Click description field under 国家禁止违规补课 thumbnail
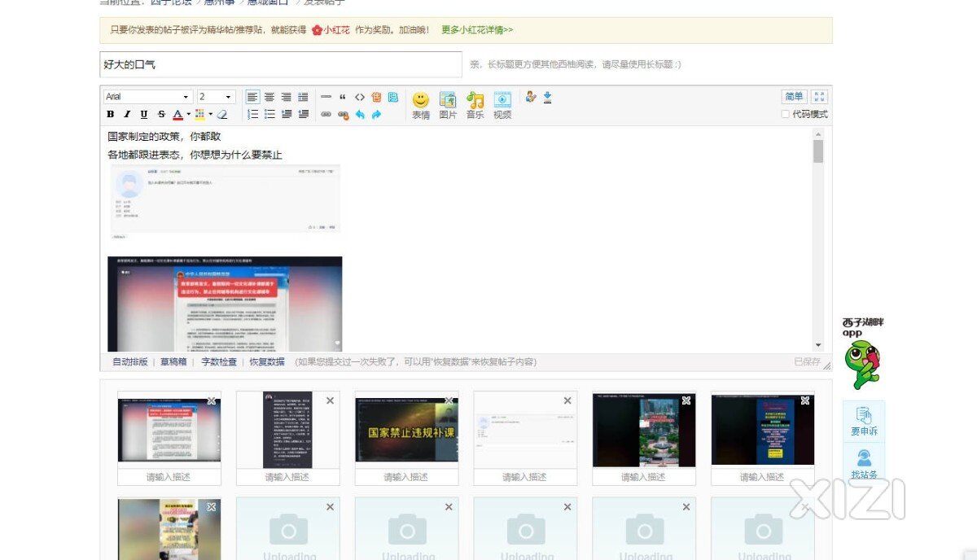This screenshot has width=977, height=560. 406,477
